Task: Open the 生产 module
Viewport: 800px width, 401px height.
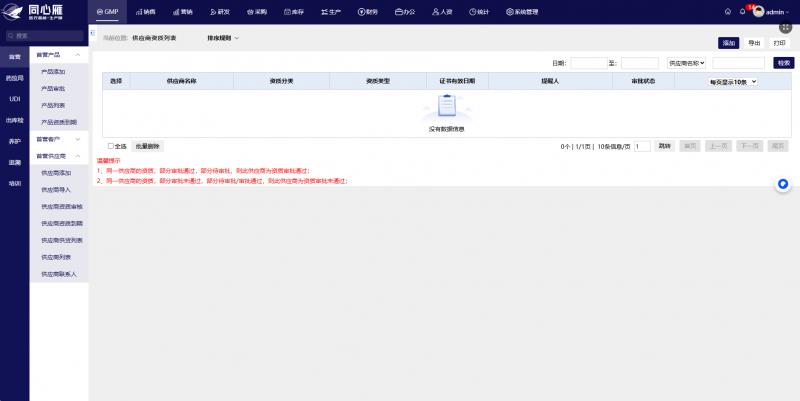Action: point(331,12)
